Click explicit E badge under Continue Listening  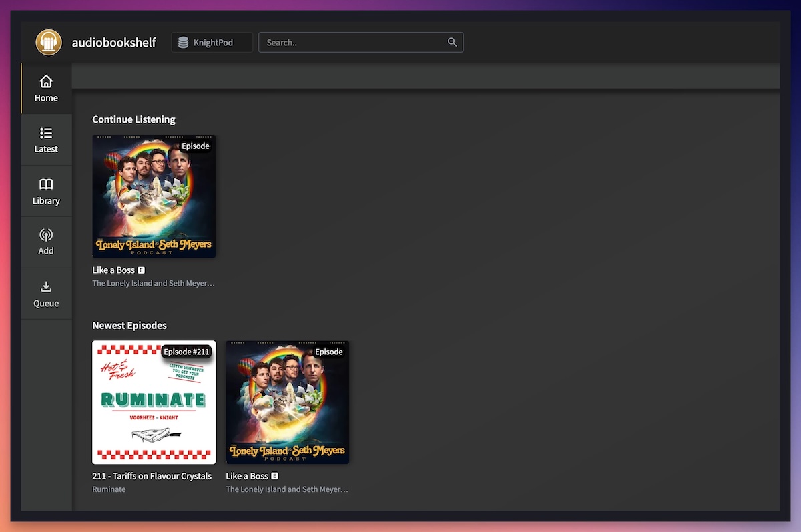point(142,270)
